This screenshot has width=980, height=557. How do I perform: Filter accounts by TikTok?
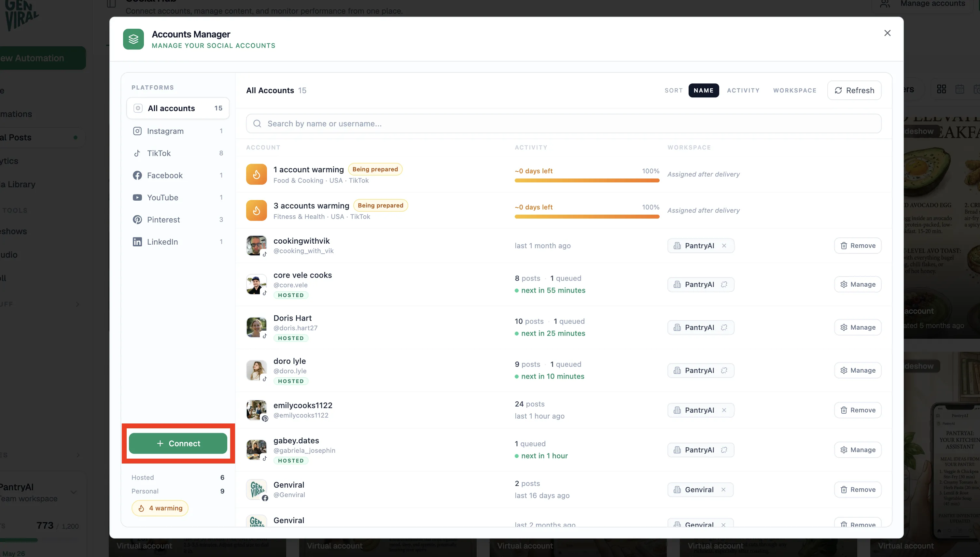click(x=178, y=153)
